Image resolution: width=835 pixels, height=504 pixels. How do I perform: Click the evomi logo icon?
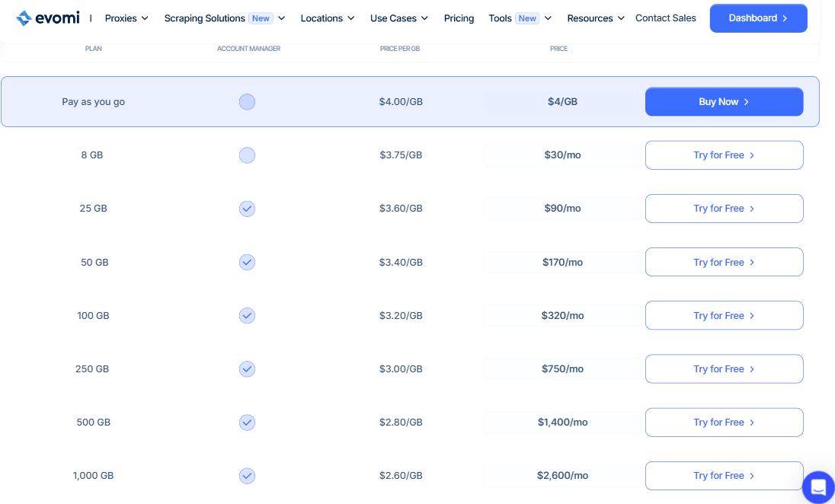pos(24,18)
